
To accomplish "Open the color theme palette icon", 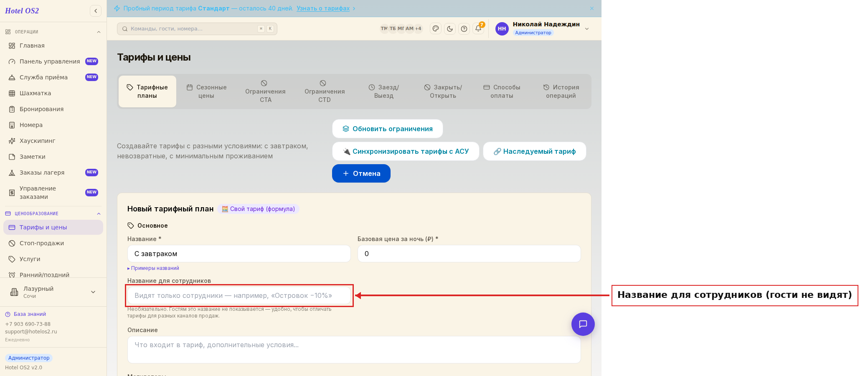I will click(436, 29).
